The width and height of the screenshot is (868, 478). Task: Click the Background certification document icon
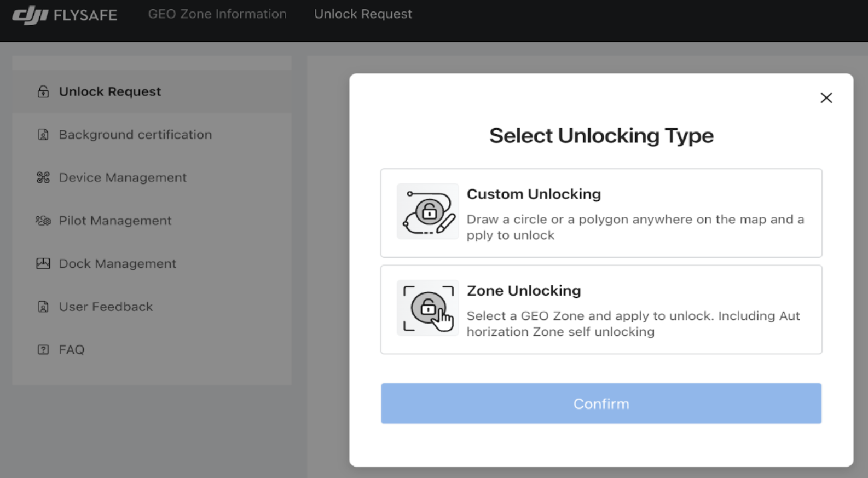[x=43, y=135]
